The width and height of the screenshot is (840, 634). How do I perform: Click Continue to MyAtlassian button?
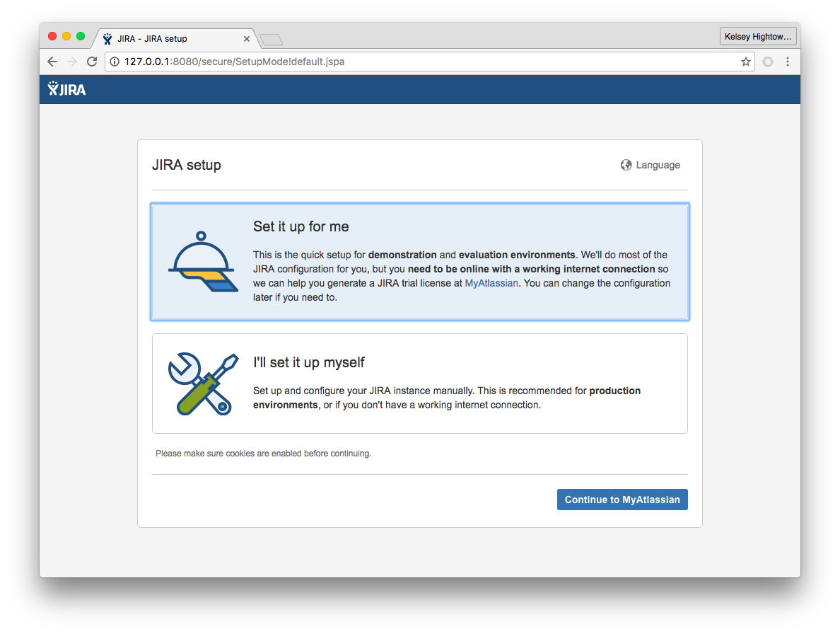click(622, 500)
